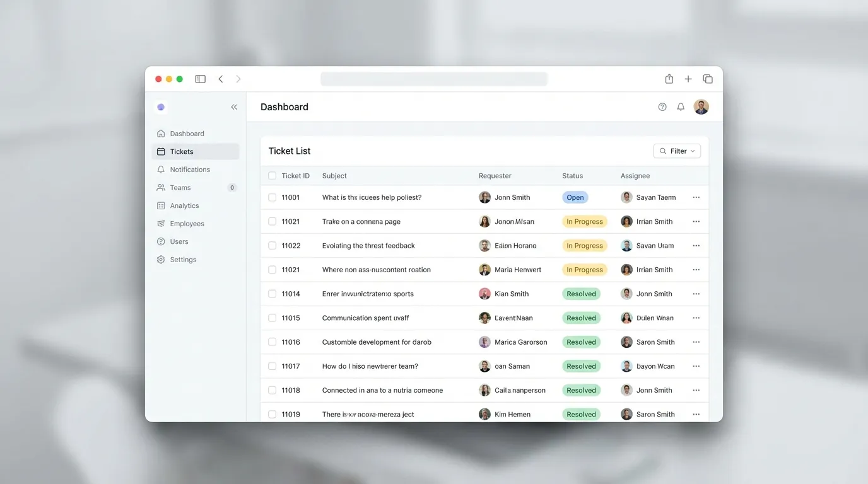
Task: Go to Analytics in sidebar
Action: tap(184, 205)
